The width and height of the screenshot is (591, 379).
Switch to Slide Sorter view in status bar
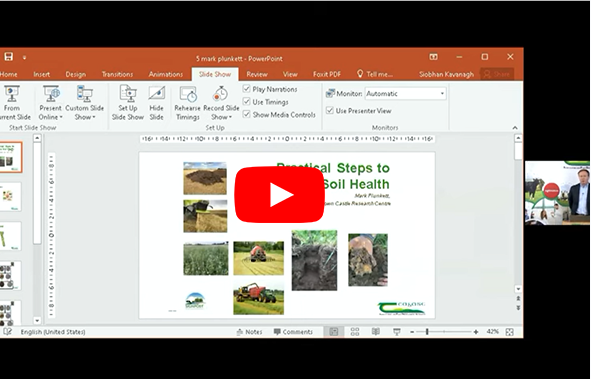[355, 332]
